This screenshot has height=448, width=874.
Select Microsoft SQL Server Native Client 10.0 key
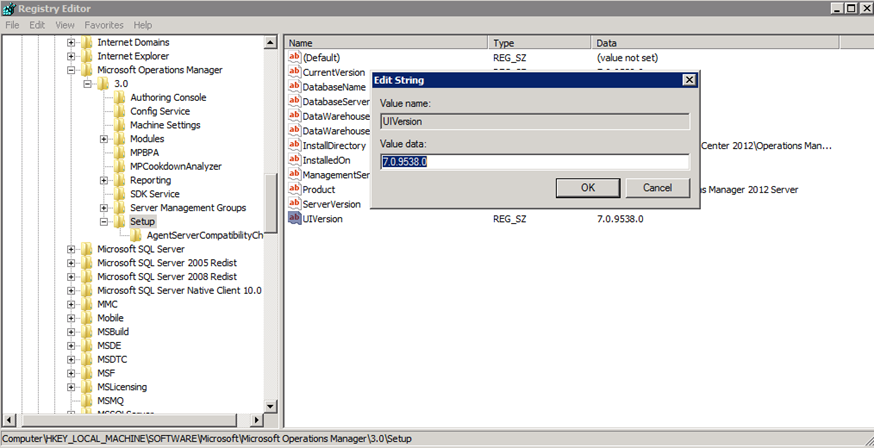179,290
